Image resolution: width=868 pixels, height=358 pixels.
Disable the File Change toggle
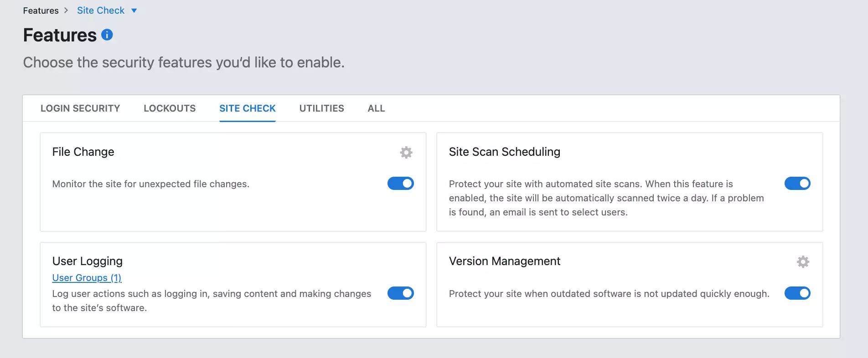400,184
